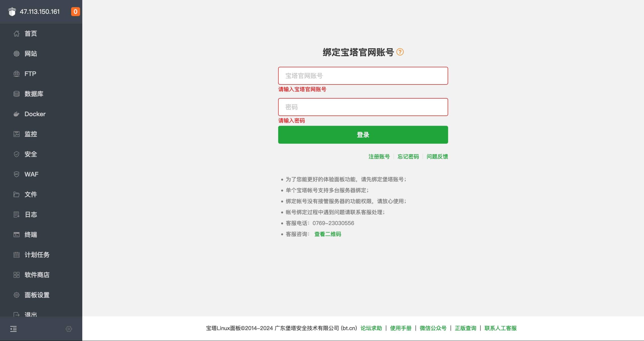Click the grid icon beside 软件商店
This screenshot has width=644, height=341.
point(16,275)
